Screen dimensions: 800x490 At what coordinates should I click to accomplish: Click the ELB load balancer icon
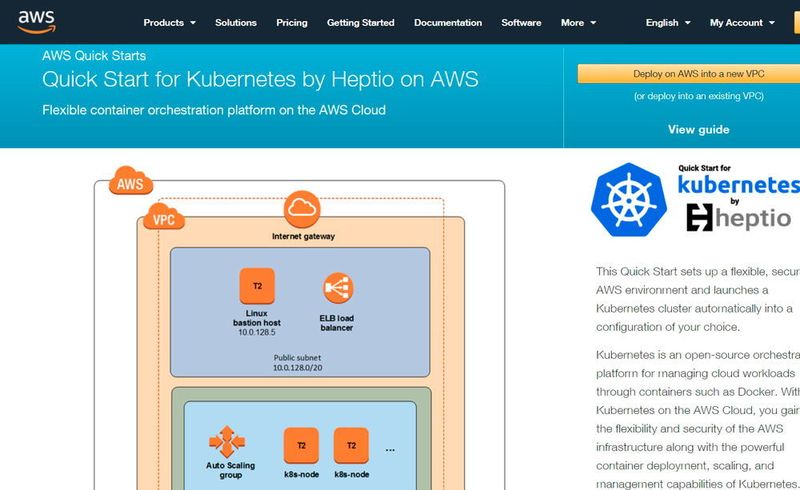click(x=338, y=288)
